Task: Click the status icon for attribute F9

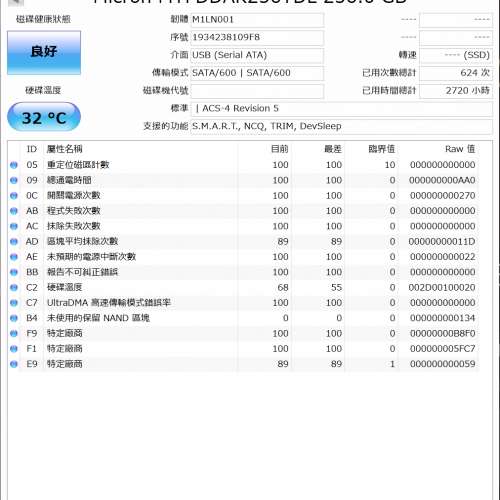Action: click(14, 334)
